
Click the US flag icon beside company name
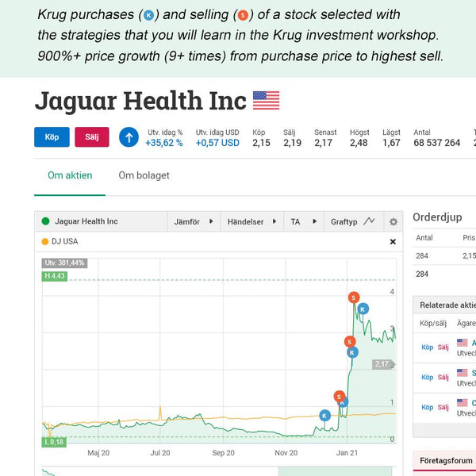267,100
